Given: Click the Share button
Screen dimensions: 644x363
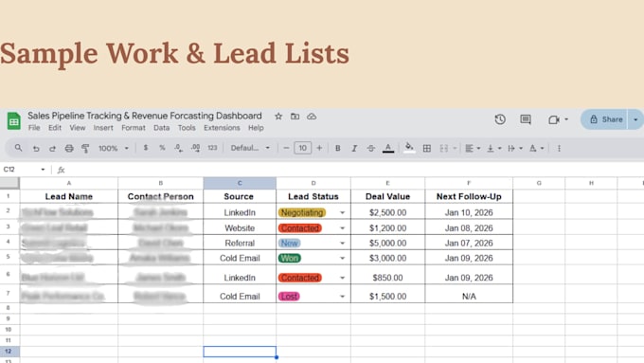Looking at the screenshot, I should pyautogui.click(x=604, y=119).
